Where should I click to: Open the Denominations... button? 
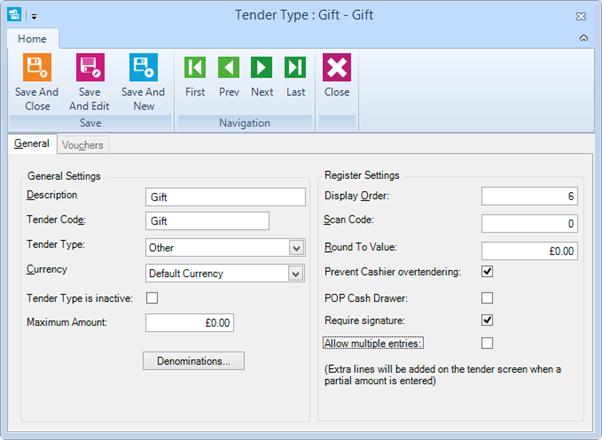coord(194,361)
